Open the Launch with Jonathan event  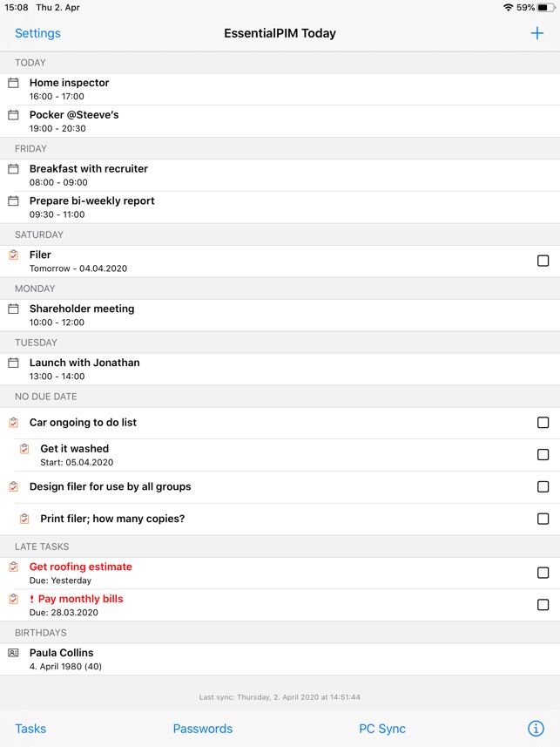point(84,368)
